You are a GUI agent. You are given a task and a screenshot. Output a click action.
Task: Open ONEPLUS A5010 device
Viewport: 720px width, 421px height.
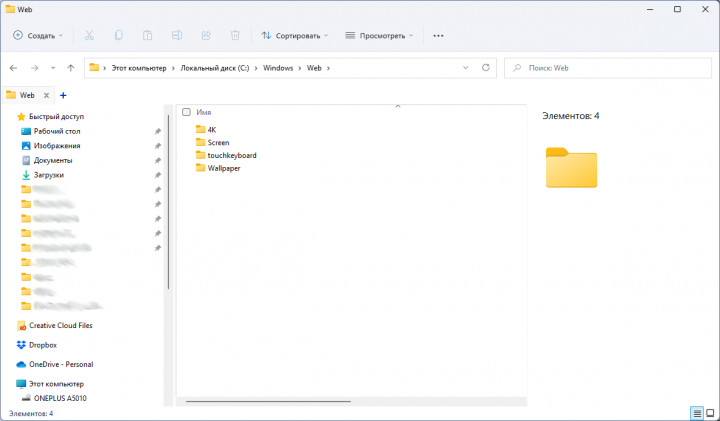point(54,398)
